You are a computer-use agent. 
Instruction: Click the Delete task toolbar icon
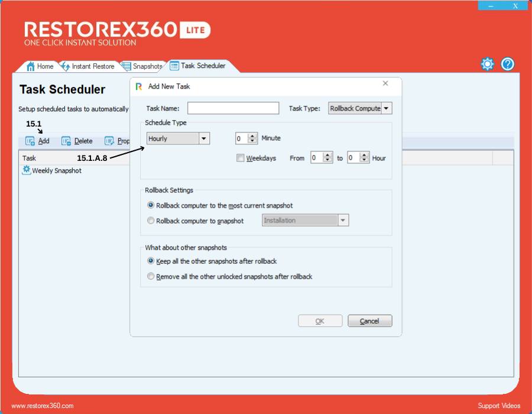coord(66,141)
